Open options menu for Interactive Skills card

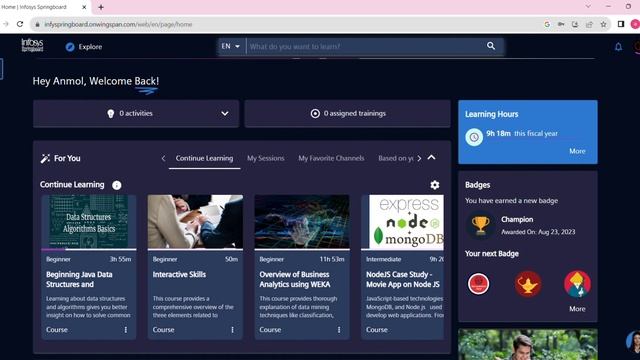[x=232, y=329]
